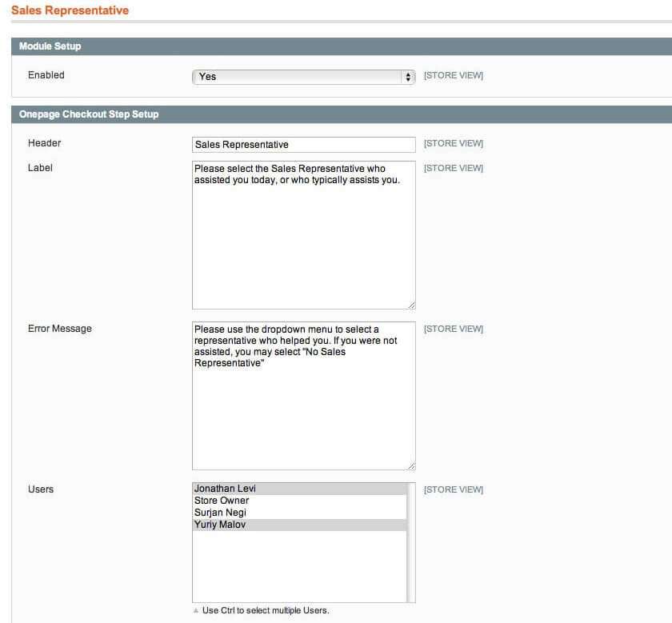The width and height of the screenshot is (672, 623).
Task: Choose Surjan Negi from Users list
Action: coord(299,513)
